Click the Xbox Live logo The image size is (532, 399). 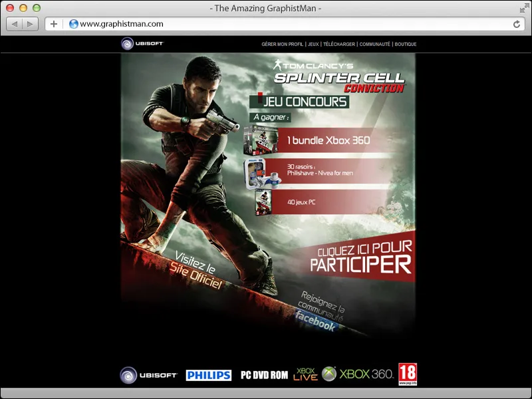(305, 374)
